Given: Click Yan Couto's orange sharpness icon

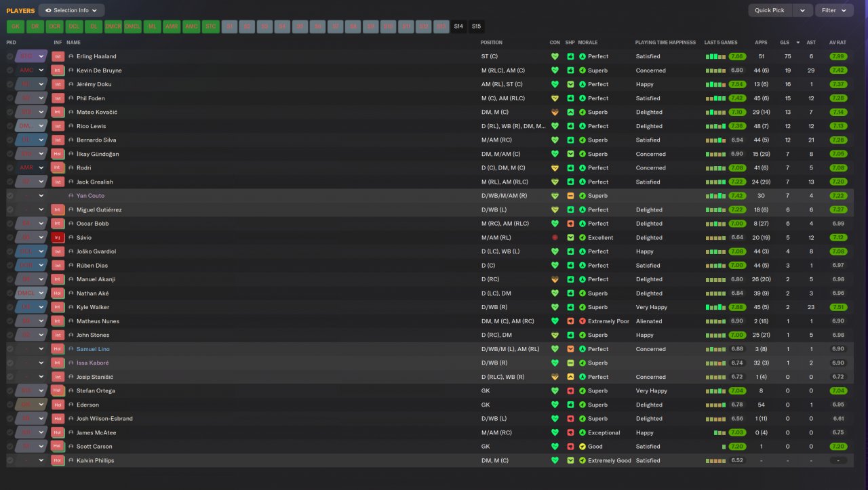Looking at the screenshot, I should pyautogui.click(x=570, y=196).
